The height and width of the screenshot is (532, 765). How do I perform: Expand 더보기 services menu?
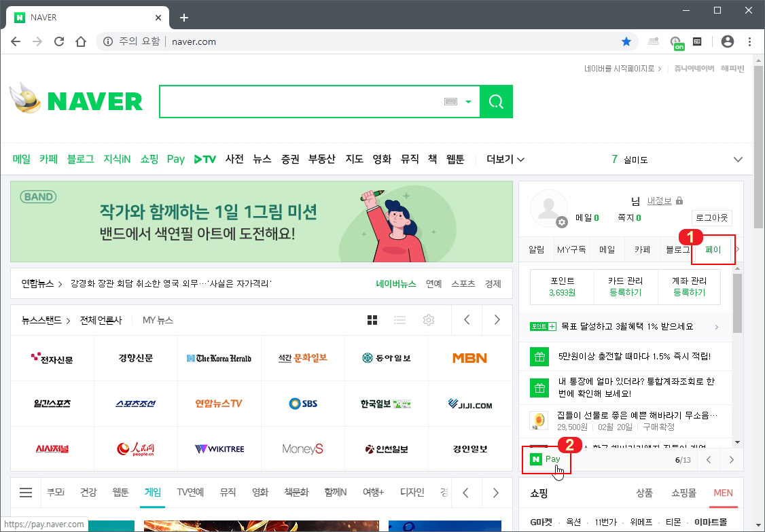click(505, 159)
